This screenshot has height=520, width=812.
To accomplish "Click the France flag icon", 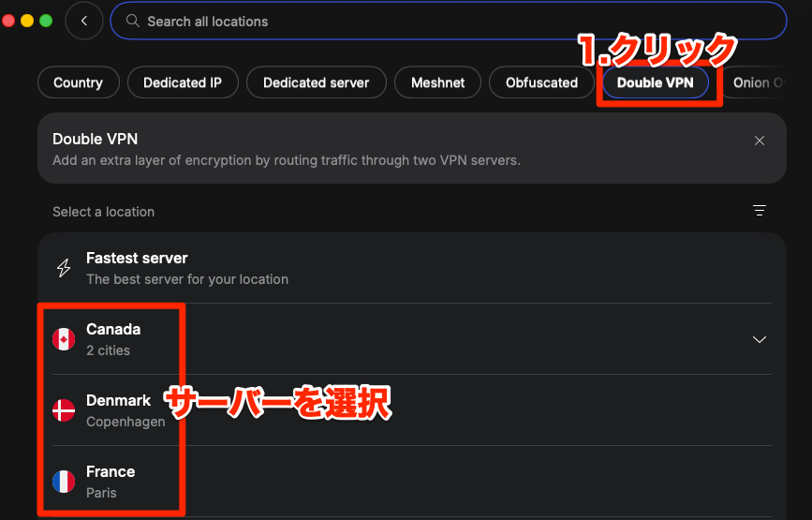I will [64, 482].
